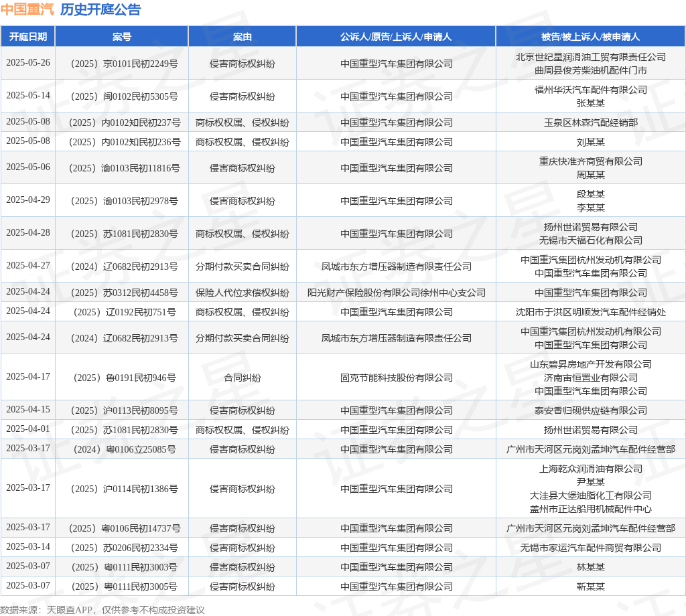Click the 中国重汽 title text
This screenshot has width=686, height=616.
[27, 9]
